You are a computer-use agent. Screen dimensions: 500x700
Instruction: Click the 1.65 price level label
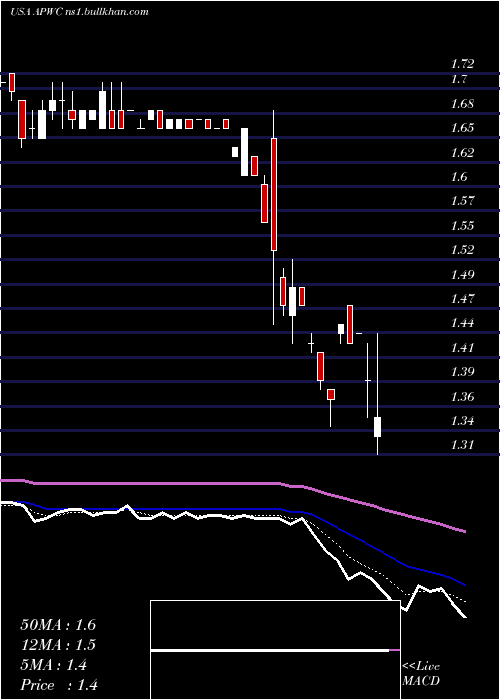pos(462,128)
